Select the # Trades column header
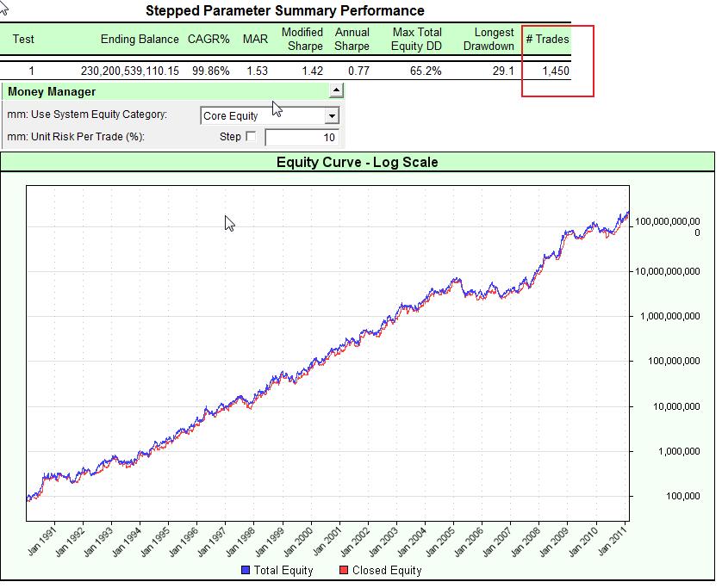The height and width of the screenshot is (588, 722). pos(548,39)
